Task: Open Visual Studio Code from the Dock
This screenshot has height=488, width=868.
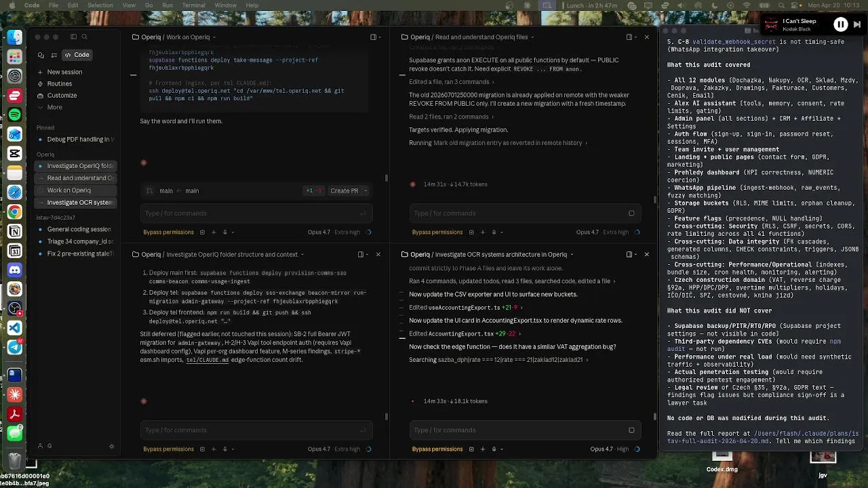Action: pyautogui.click(x=14, y=328)
